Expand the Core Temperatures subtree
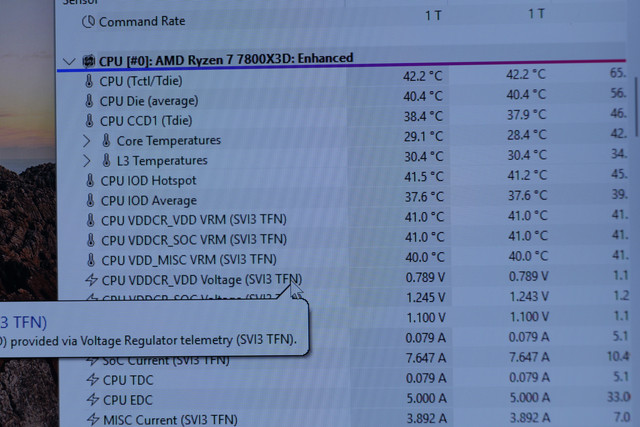This screenshot has height=427, width=640. 87,141
